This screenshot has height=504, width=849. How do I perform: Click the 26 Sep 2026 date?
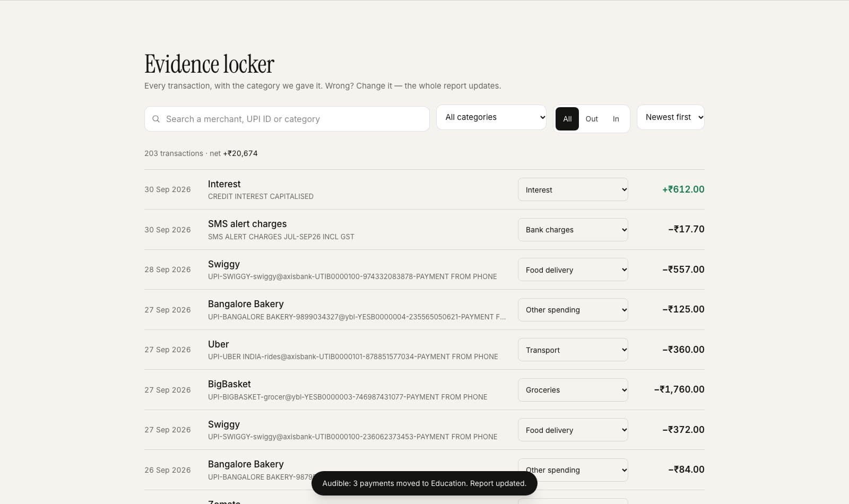168,470
